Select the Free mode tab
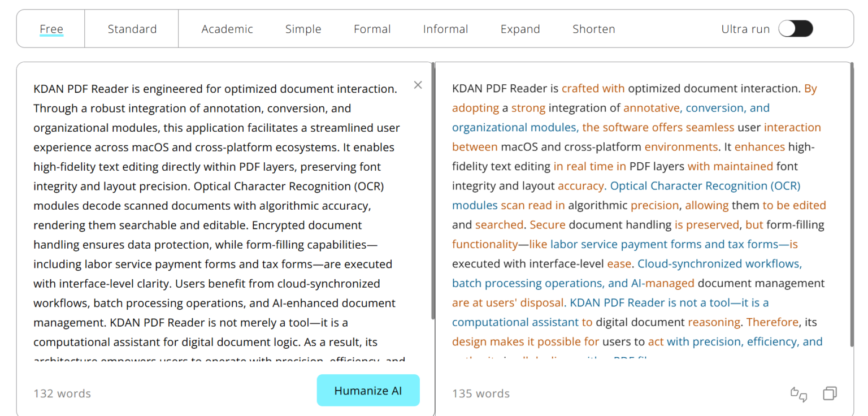Screen dimensions: 868x416 tap(51, 29)
